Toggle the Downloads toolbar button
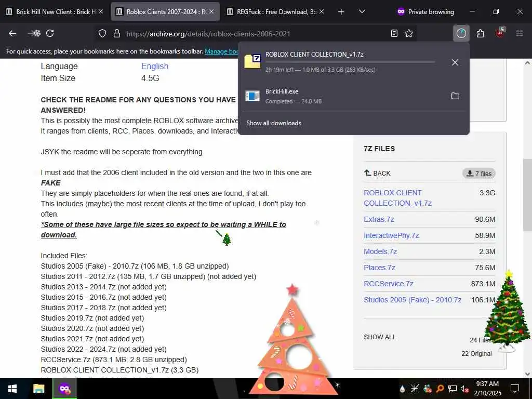The width and height of the screenshot is (532, 399). pos(461,33)
